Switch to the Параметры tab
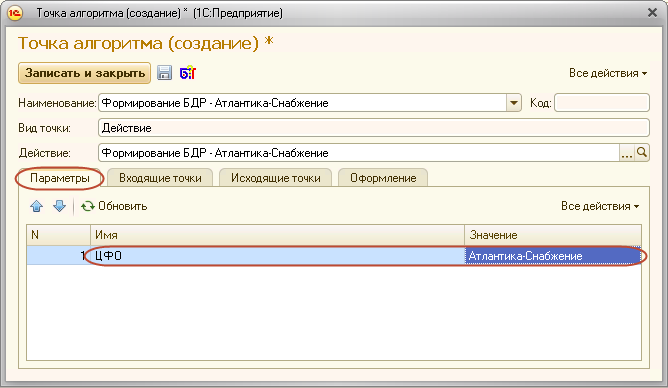 point(60,178)
